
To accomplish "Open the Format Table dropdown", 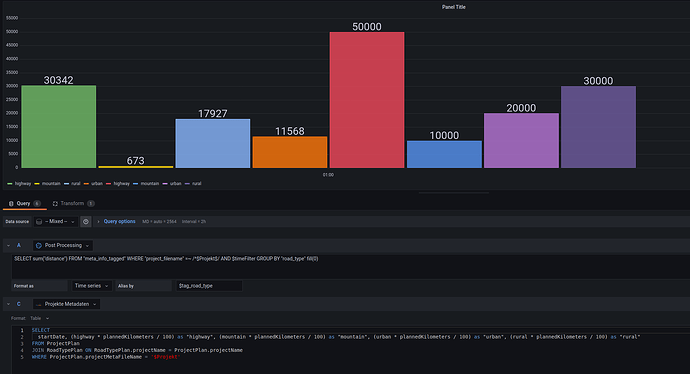I will pyautogui.click(x=39, y=318).
